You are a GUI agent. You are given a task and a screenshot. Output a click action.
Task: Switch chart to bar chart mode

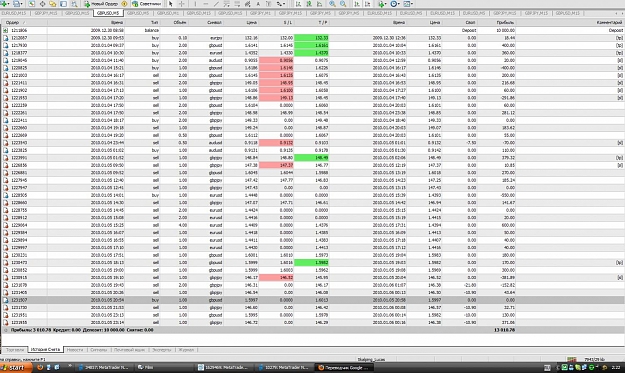click(x=298, y=4)
